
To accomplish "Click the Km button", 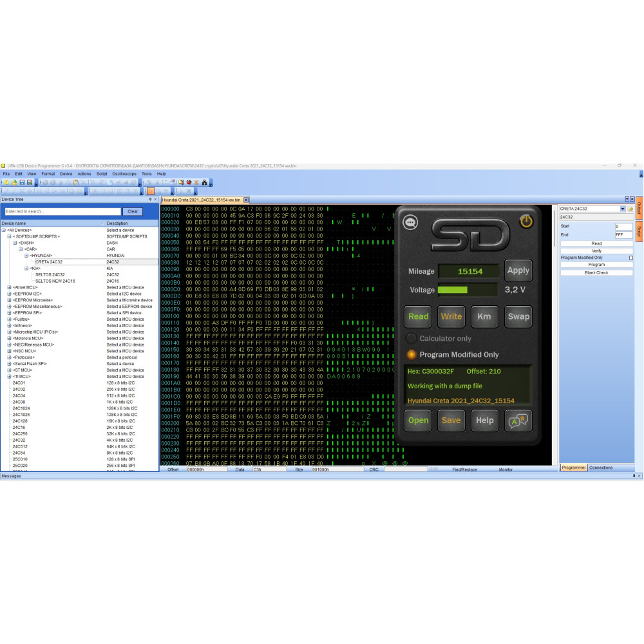I will [485, 317].
